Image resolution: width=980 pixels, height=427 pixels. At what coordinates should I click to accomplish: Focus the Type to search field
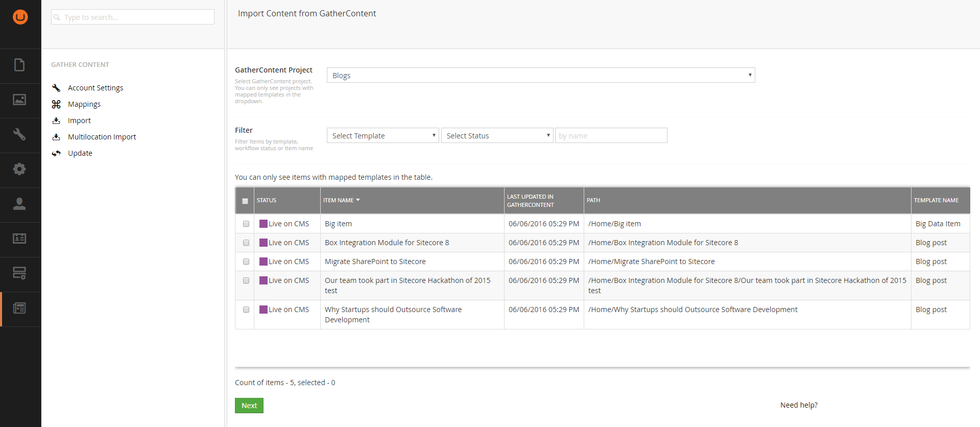pyautogui.click(x=133, y=17)
